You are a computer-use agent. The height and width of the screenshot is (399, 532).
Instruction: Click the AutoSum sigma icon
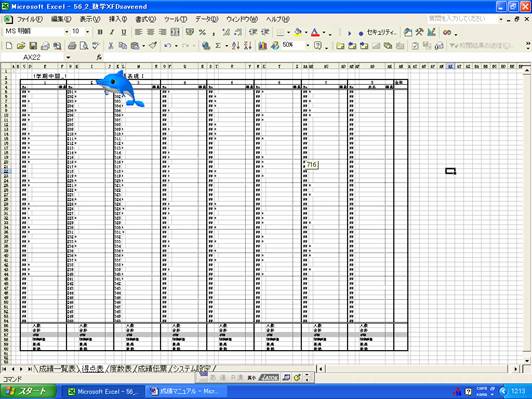[x=218, y=45]
